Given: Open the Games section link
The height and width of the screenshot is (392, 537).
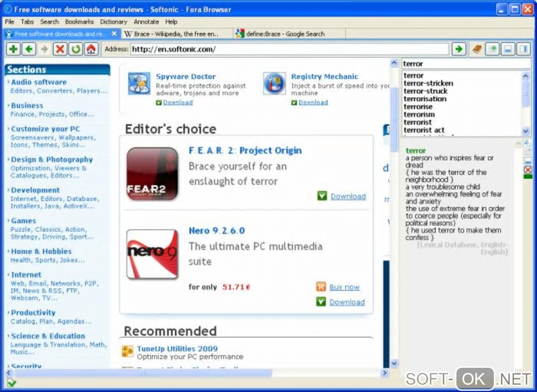Looking at the screenshot, I should (23, 221).
